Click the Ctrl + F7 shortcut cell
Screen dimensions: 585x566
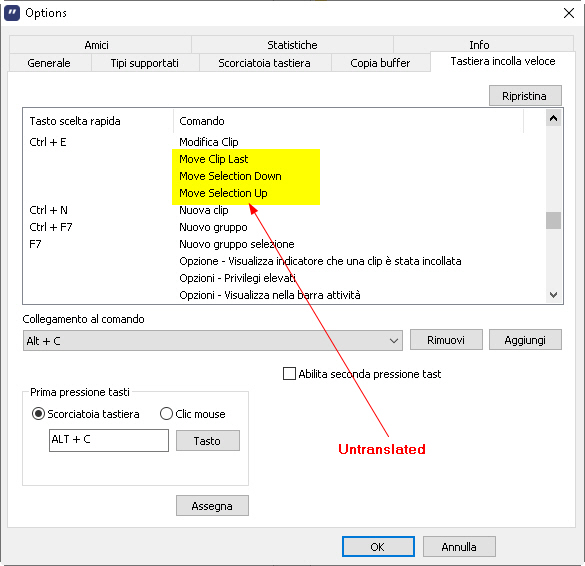click(x=51, y=227)
